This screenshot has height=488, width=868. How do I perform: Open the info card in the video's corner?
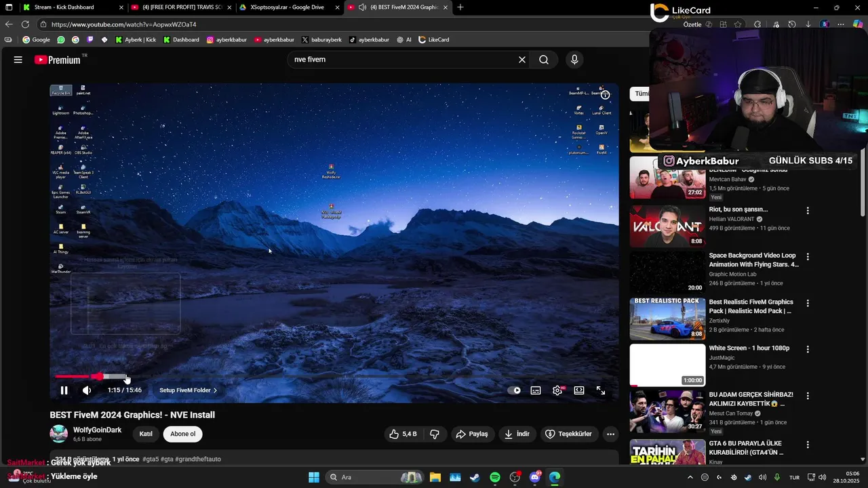pos(605,95)
